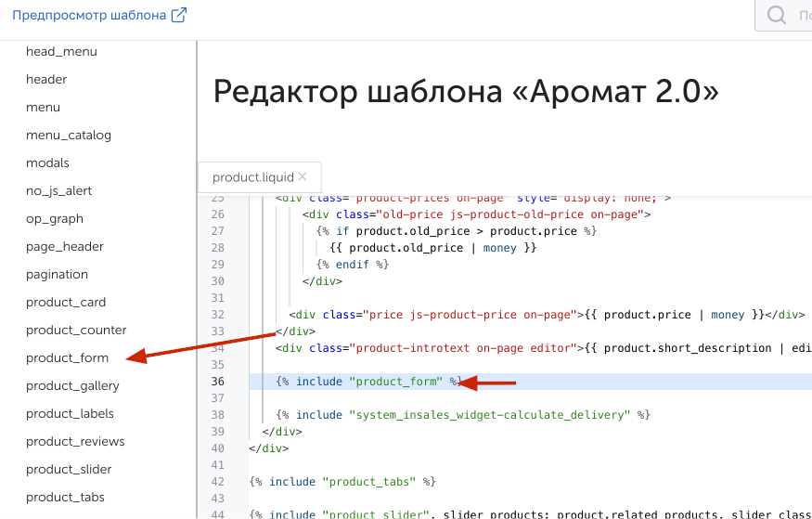The height and width of the screenshot is (519, 812).
Task: Click line number 42 in the gutter
Action: click(x=218, y=482)
